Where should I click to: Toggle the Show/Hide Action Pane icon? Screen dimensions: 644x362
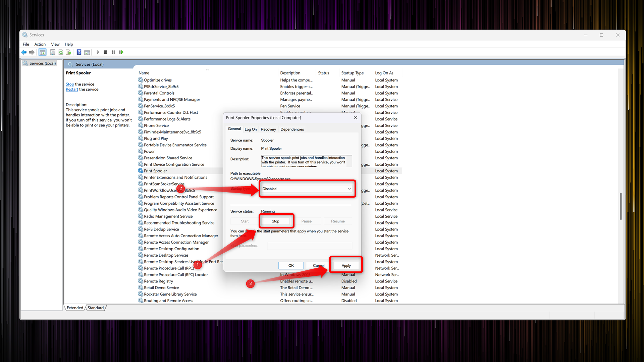(87, 52)
